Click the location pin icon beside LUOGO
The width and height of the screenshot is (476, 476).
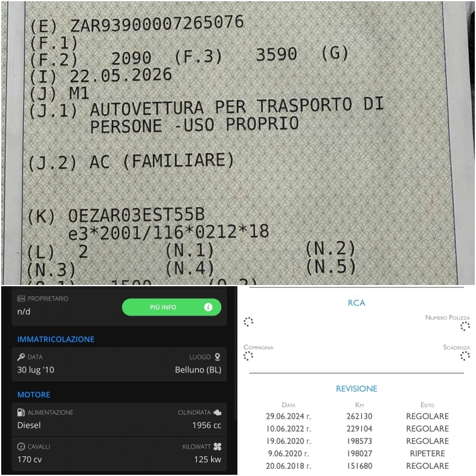(x=217, y=357)
